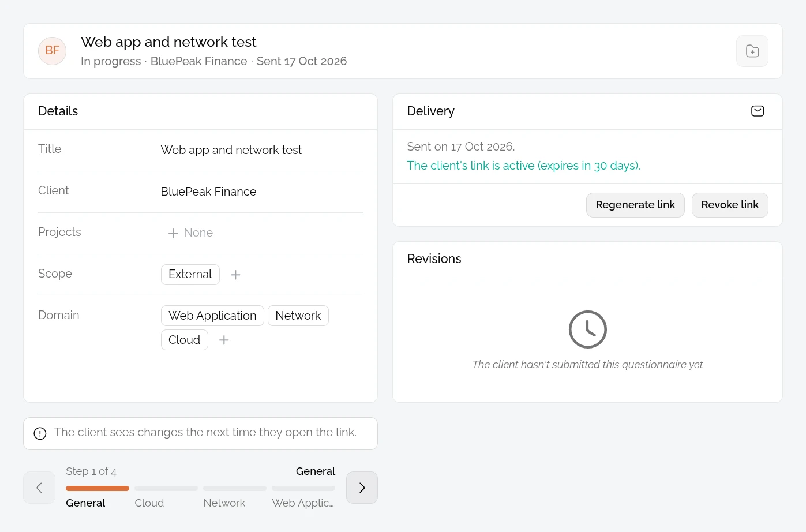Viewport: 806px width, 532px height.
Task: Click the BF client avatar
Action: [53, 51]
